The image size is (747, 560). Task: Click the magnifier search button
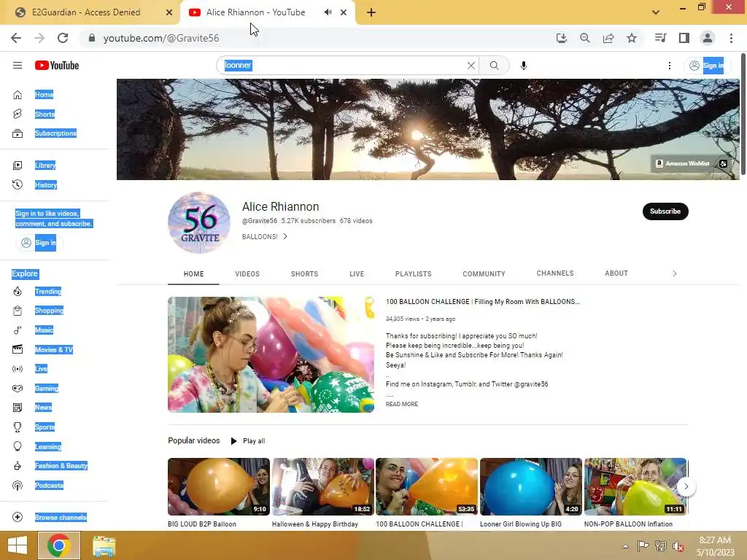[x=494, y=65]
